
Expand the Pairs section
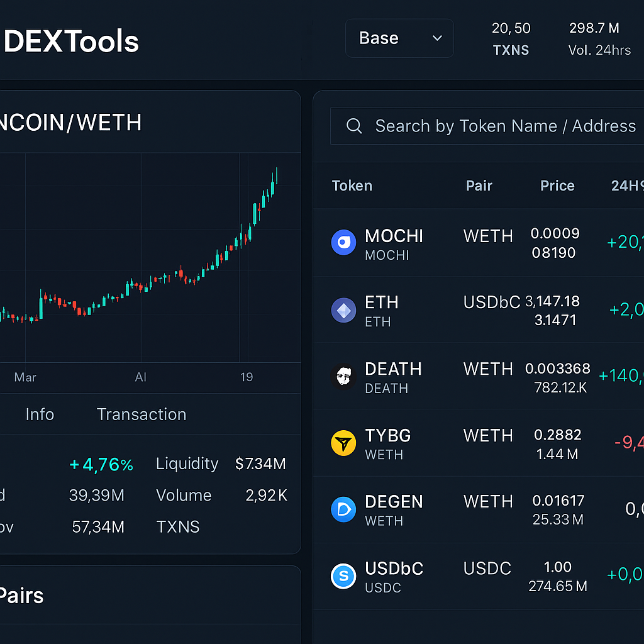[x=23, y=596]
